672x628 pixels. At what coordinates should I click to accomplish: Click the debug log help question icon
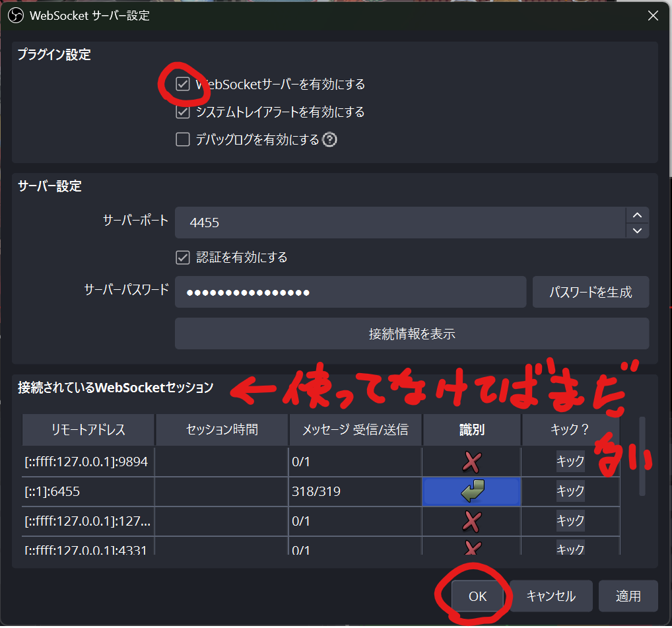(329, 140)
